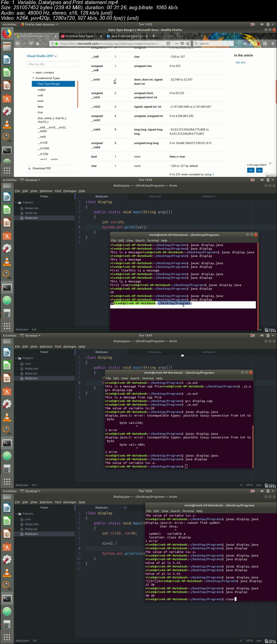Click the docs sidebar orange scrollbar

click(x=77, y=94)
